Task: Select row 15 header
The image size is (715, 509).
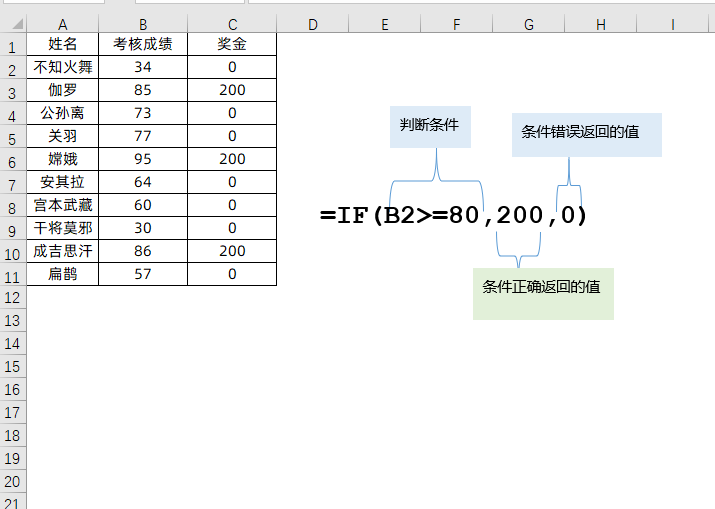Action: tap(13, 366)
